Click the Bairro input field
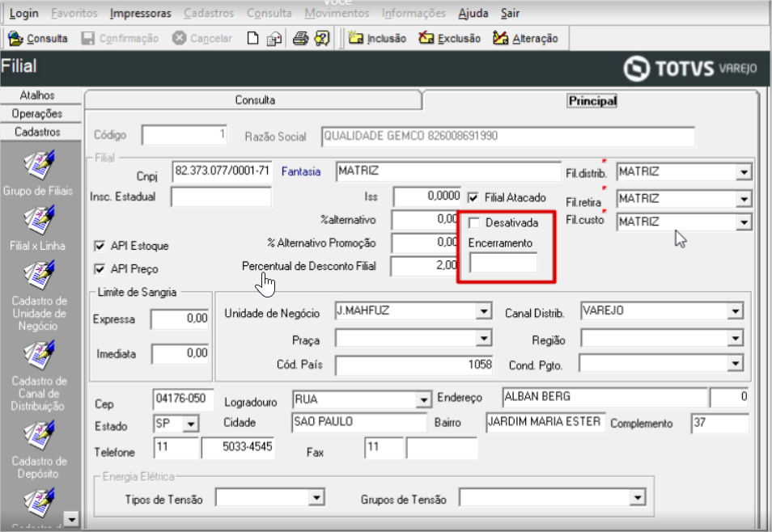The height and width of the screenshot is (532, 772). click(545, 422)
